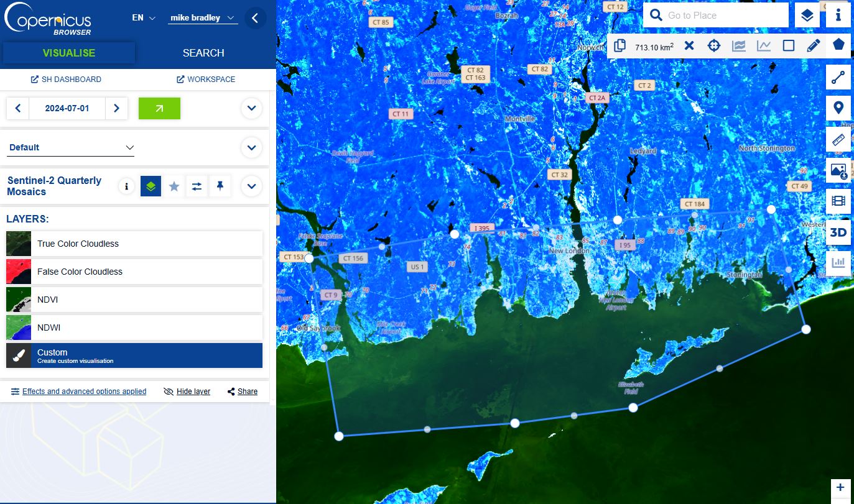The image size is (854, 504).
Task: Pin the Sentinel-2 Quarterly Mosaics layer
Action: click(220, 186)
